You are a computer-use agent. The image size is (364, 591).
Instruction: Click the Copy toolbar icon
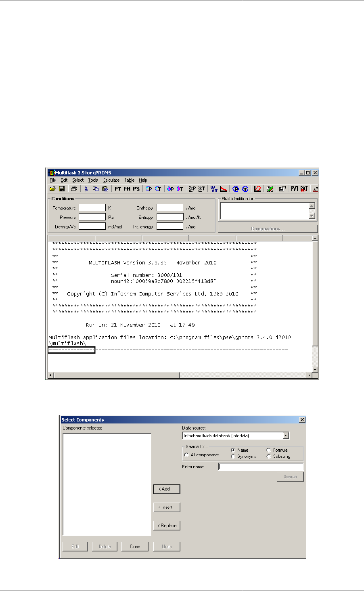click(x=96, y=189)
